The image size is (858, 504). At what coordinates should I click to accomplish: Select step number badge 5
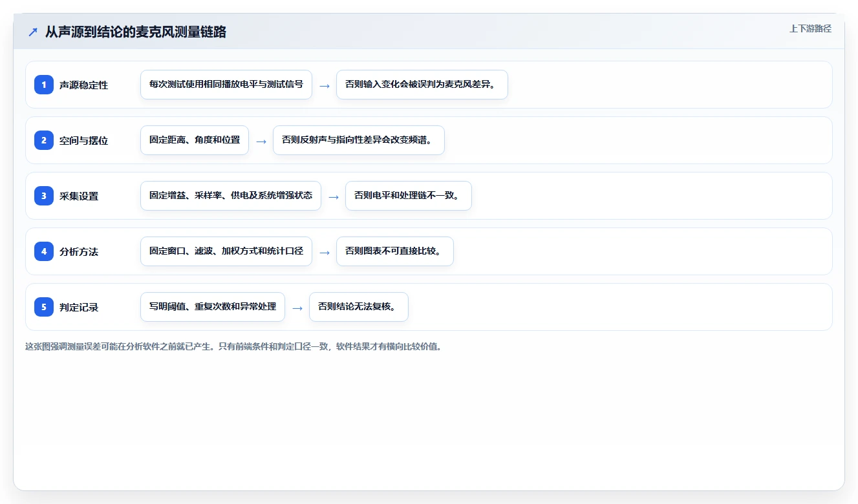(x=44, y=307)
